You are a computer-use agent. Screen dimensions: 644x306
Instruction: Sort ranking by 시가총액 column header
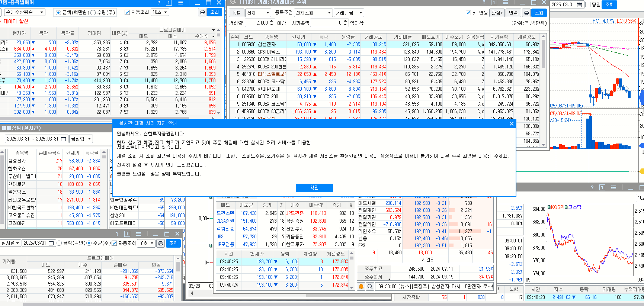pos(499,37)
